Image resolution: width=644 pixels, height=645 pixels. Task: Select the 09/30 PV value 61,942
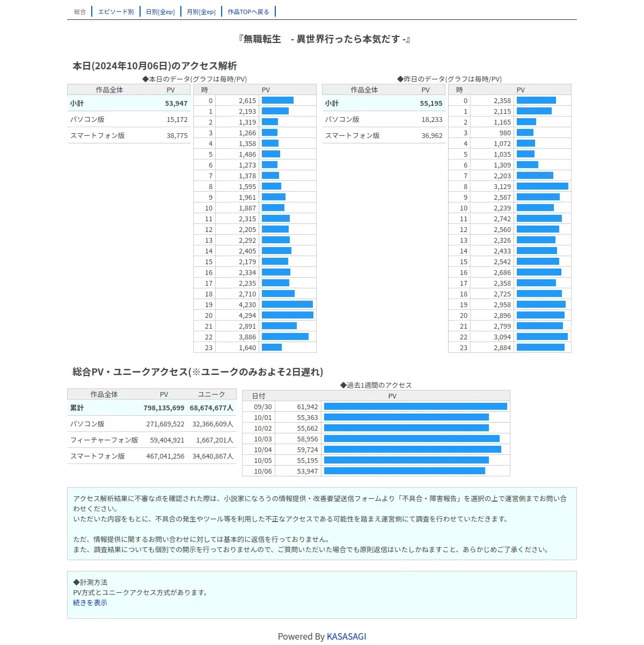coord(308,407)
